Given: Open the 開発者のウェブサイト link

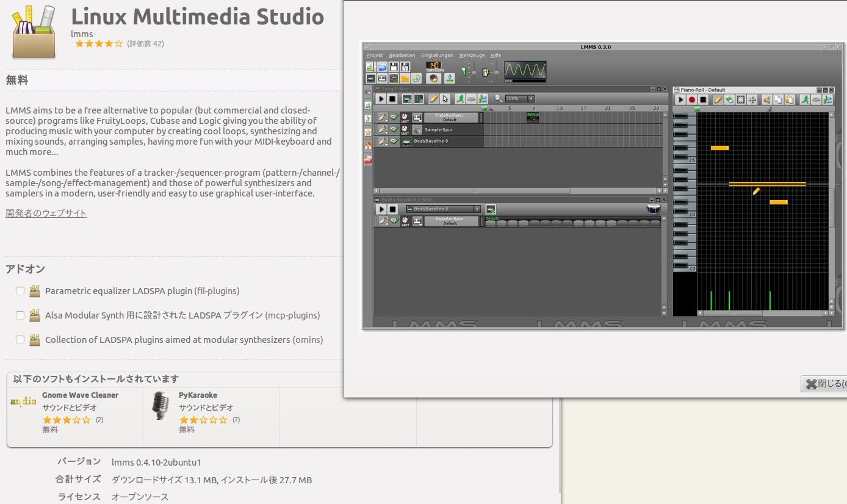Looking at the screenshot, I should (46, 213).
